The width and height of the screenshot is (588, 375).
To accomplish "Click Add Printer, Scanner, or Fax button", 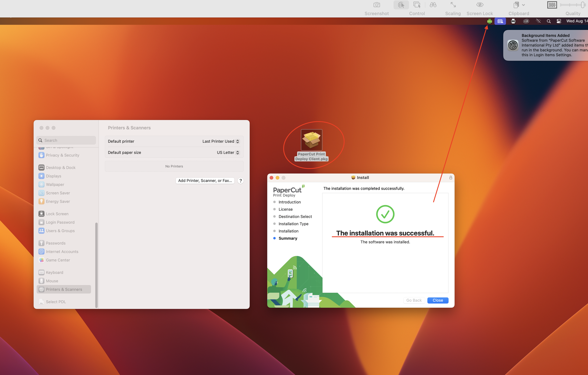I will (205, 181).
